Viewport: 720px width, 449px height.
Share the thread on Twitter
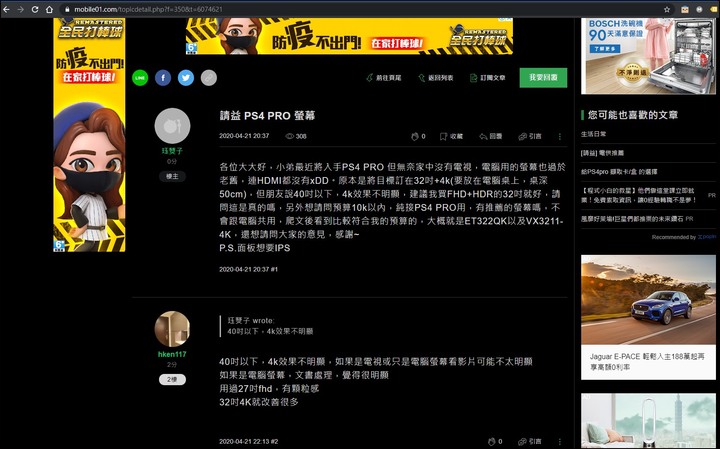click(186, 78)
